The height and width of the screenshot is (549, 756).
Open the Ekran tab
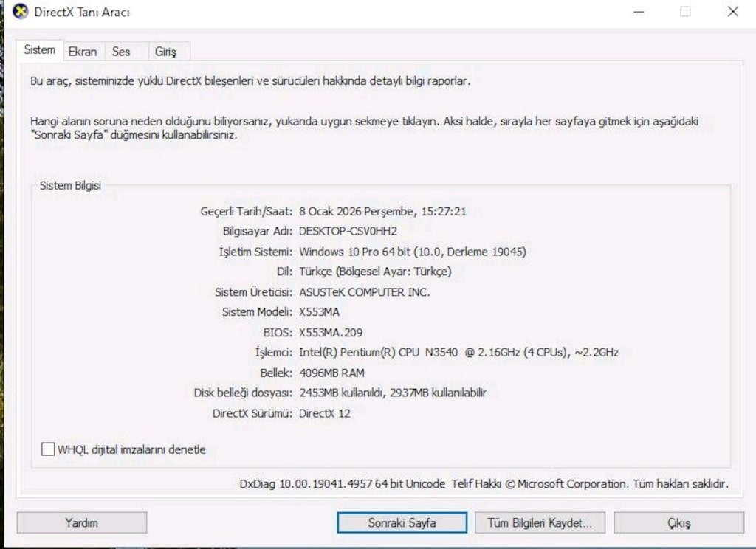[x=83, y=52]
